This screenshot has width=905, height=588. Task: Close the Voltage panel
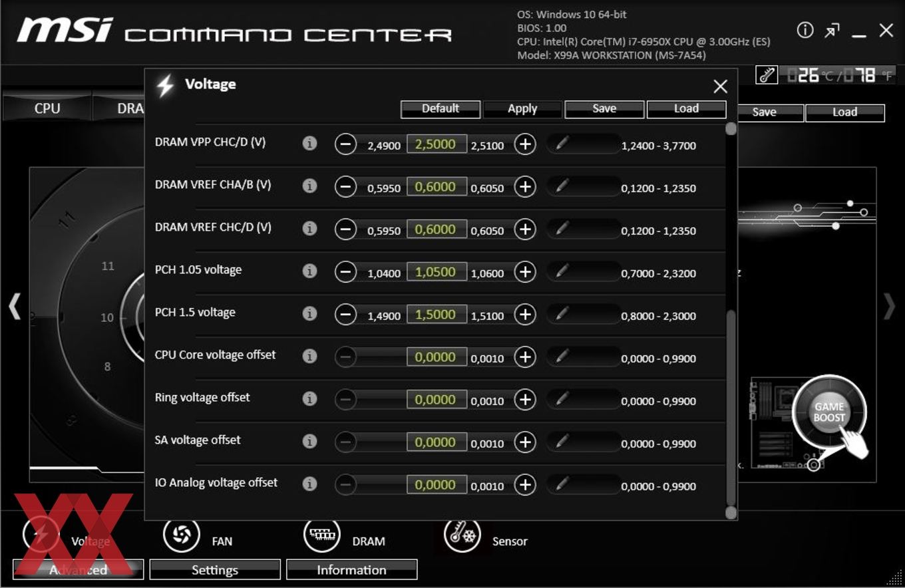coord(720,86)
